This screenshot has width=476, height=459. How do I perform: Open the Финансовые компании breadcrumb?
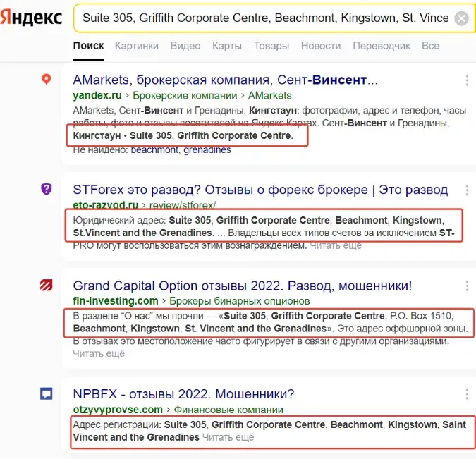[228, 410]
